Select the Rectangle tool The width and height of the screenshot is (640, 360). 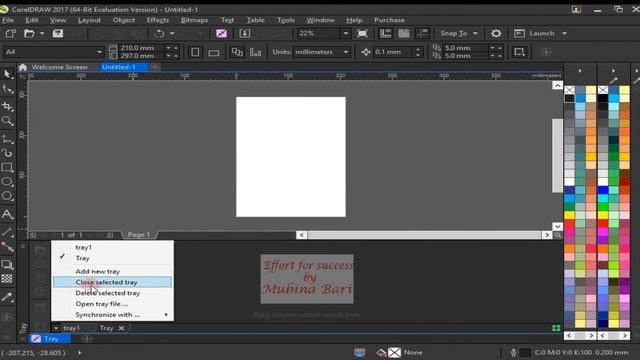pos(7,167)
